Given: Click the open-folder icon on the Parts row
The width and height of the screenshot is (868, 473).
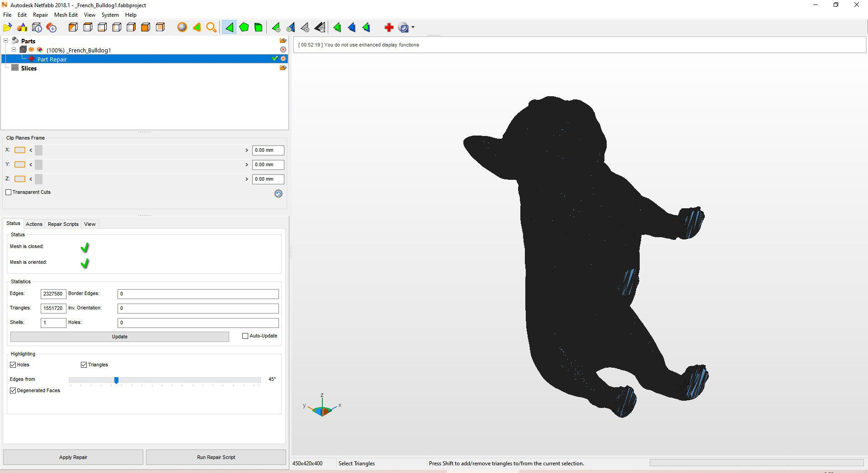Looking at the screenshot, I should [283, 41].
